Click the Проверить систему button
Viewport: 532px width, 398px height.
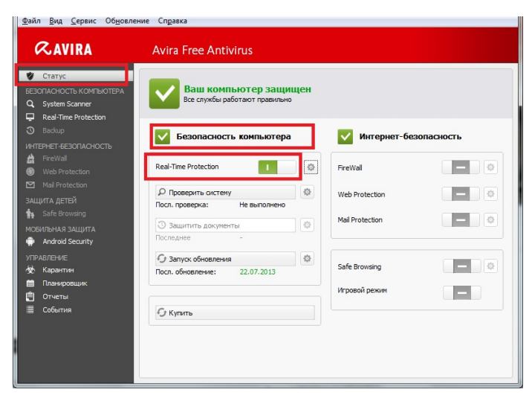pos(226,192)
